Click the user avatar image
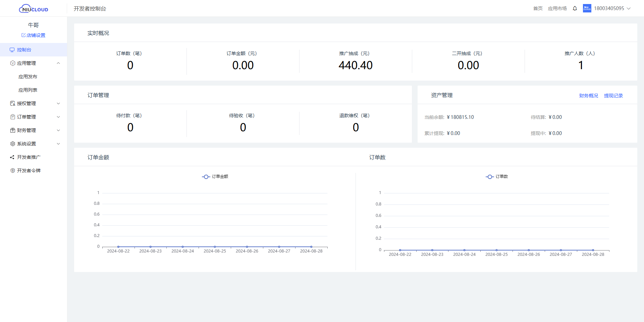The height and width of the screenshot is (322, 644). [x=587, y=8]
